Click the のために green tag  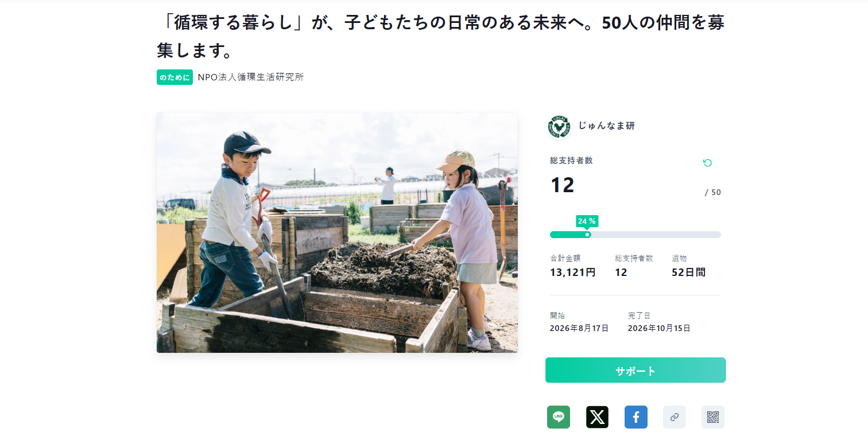(x=175, y=77)
